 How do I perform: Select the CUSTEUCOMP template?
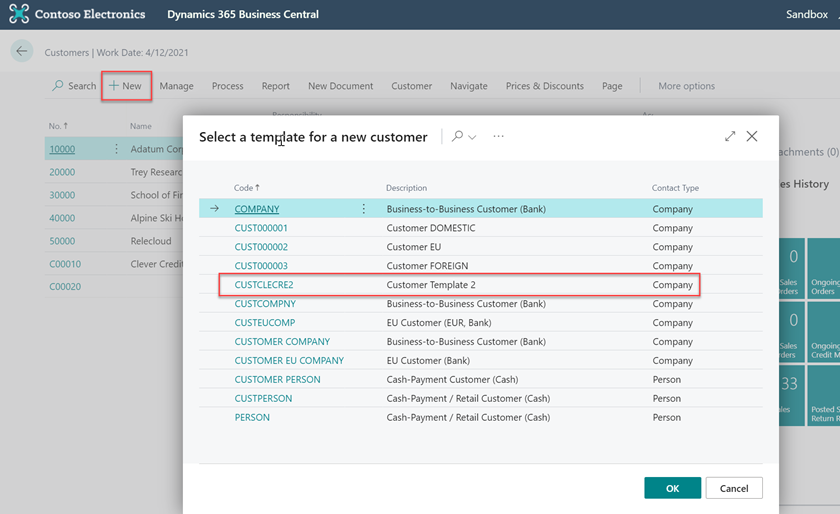tap(265, 322)
